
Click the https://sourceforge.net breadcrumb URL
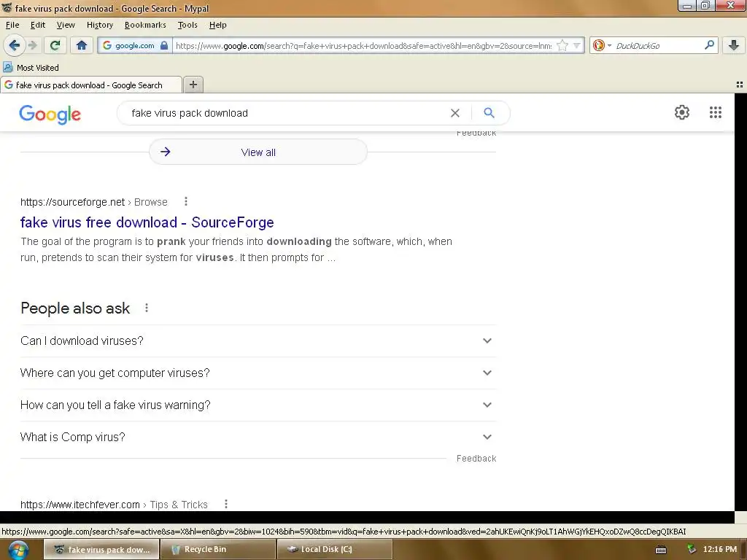[x=72, y=202]
